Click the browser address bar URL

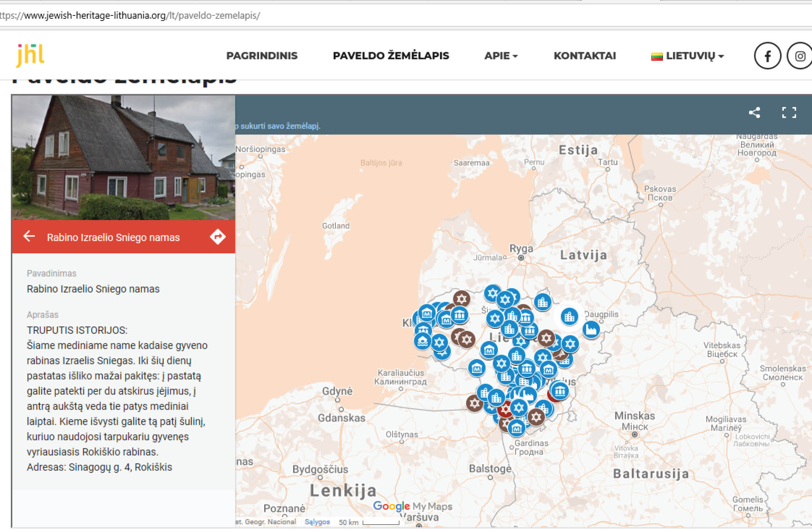[130, 15]
